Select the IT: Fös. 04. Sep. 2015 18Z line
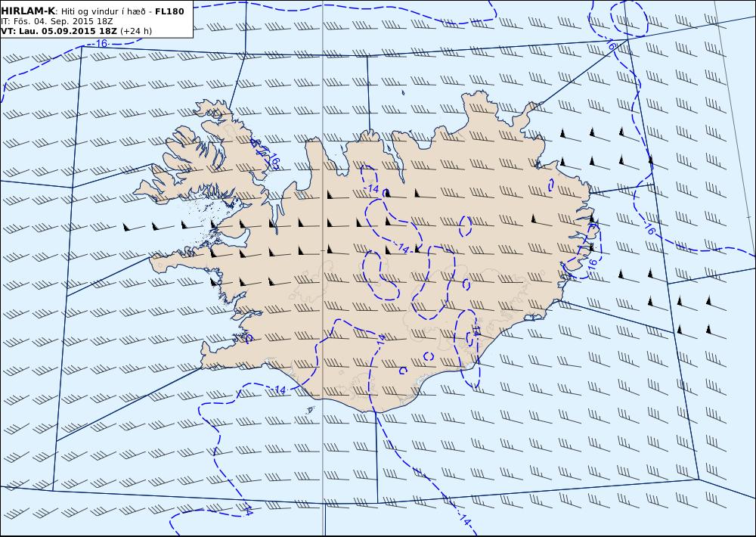 57,21
